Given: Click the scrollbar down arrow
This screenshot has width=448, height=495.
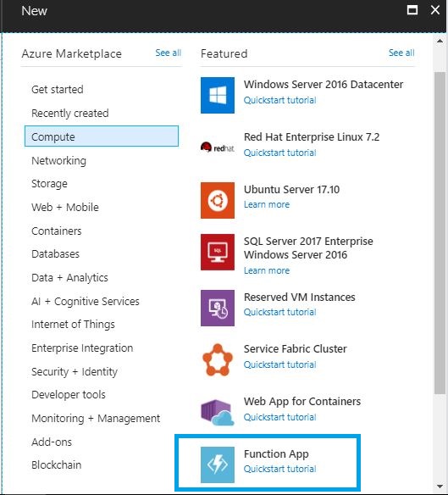Looking at the screenshot, I should 440,487.
